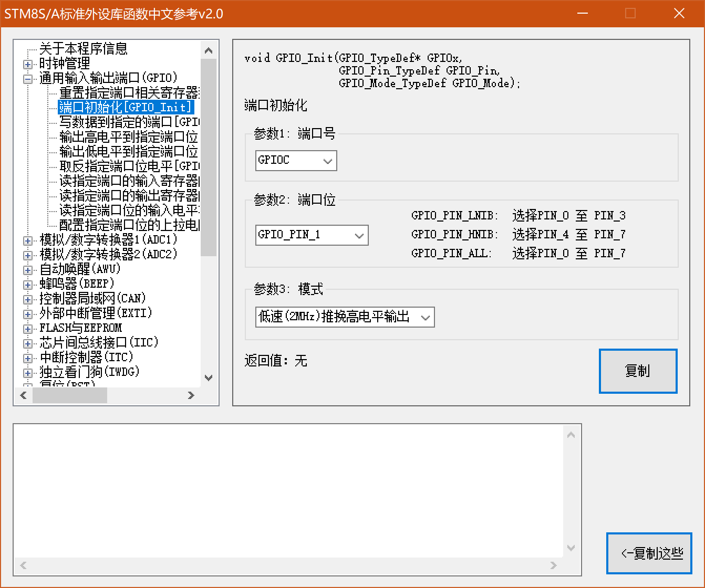
Task: Expand the 时钟管理 tree node
Action: (x=27, y=64)
